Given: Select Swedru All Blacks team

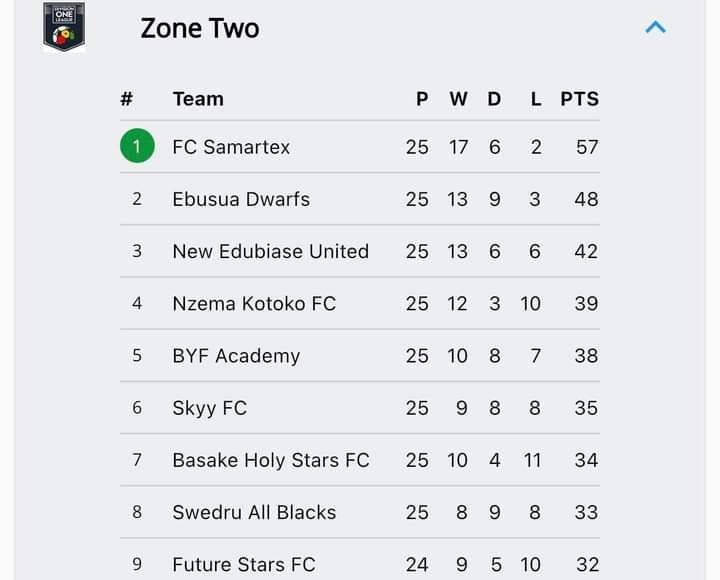Looking at the screenshot, I should (254, 512).
